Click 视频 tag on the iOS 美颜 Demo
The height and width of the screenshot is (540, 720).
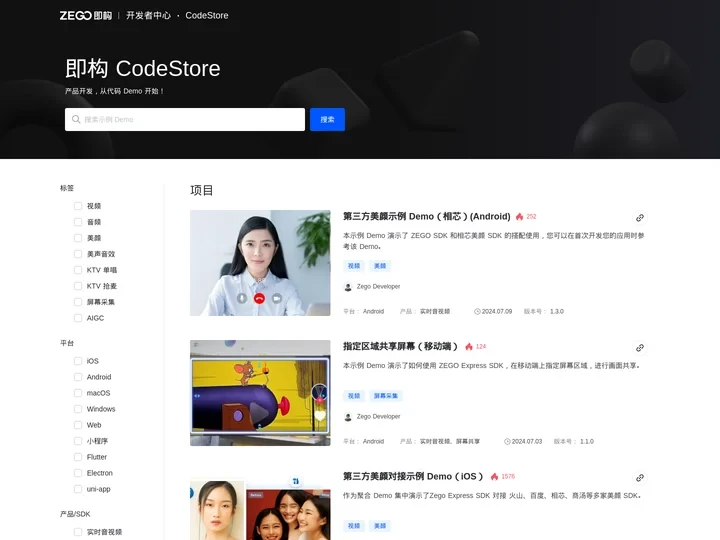(354, 526)
